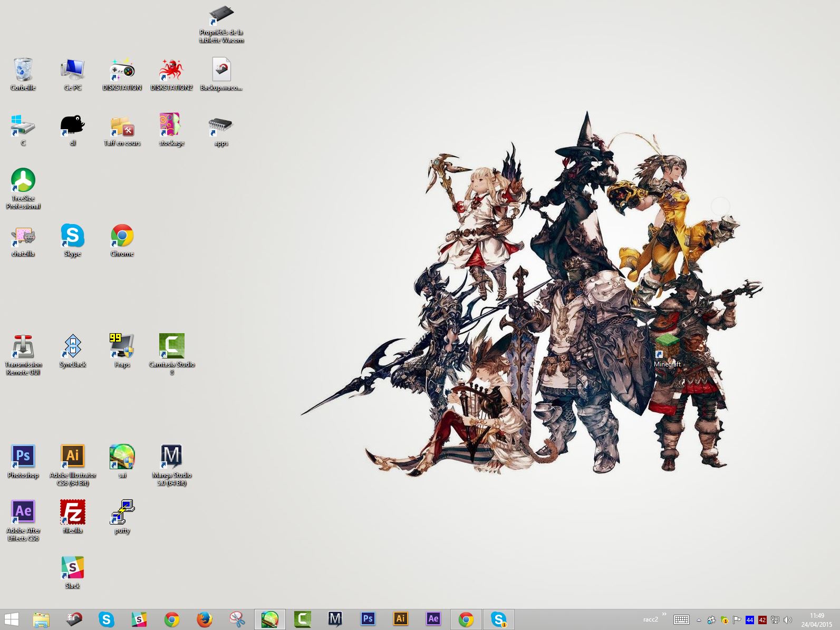The image size is (840, 630).
Task: Switch to Skype taskbar window with notification badge
Action: 499,619
